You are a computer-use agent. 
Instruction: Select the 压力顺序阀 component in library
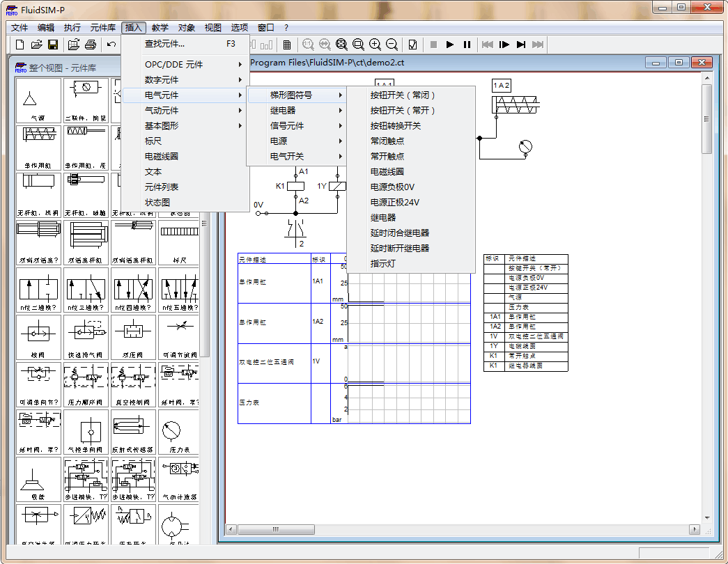coord(86,384)
